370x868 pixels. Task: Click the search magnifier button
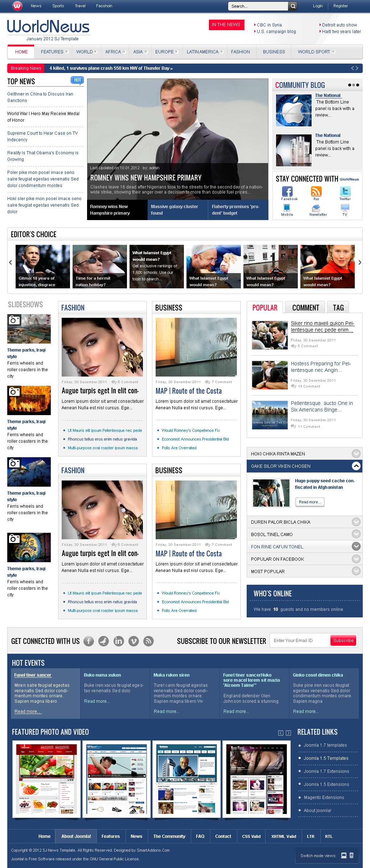(293, 6)
